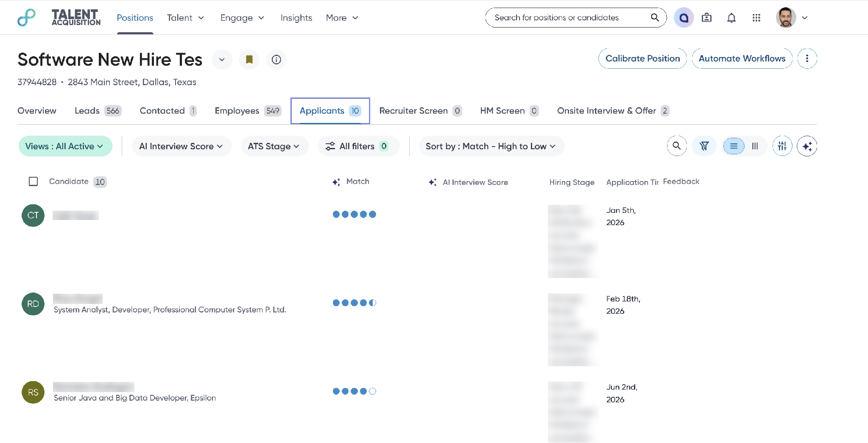
Task: Open the AI Interview Score filter dropdown
Action: point(182,146)
